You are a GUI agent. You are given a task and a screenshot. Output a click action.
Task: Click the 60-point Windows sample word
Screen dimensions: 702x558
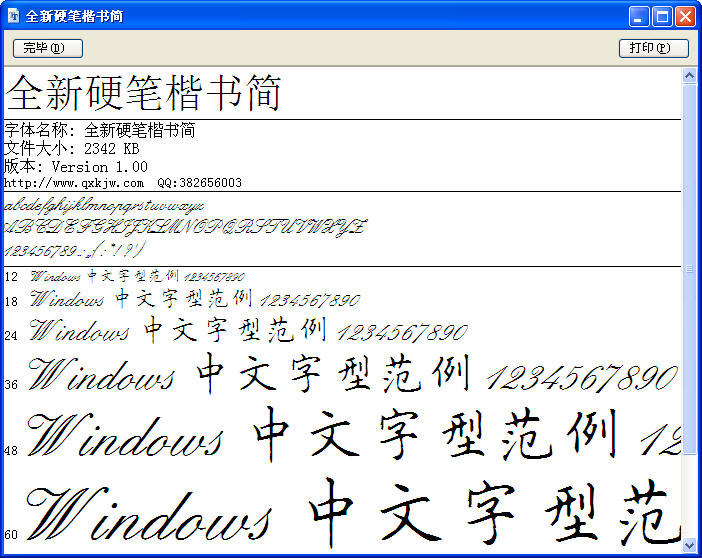coord(149,514)
